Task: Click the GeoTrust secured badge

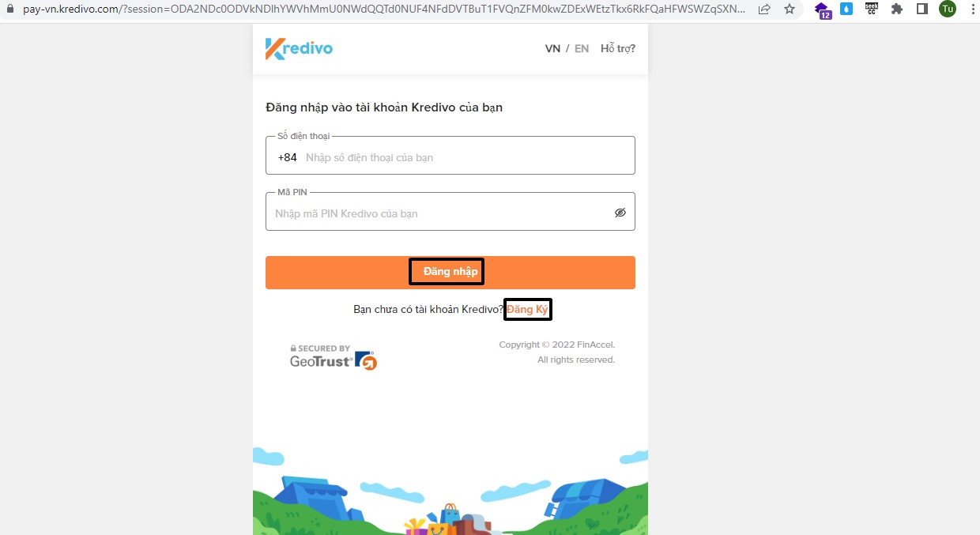Action: [334, 357]
